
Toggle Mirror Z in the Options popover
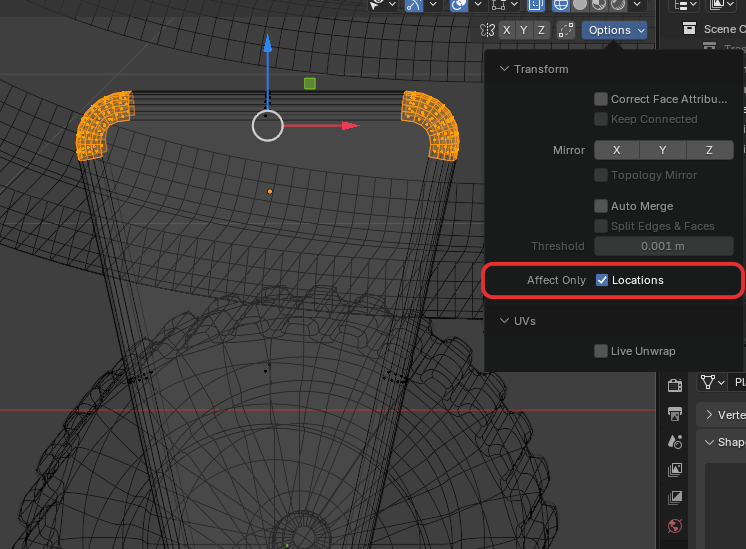[x=709, y=150]
